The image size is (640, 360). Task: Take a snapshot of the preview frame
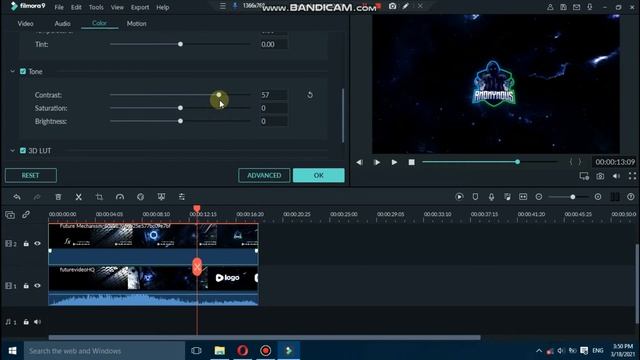[x=600, y=176]
